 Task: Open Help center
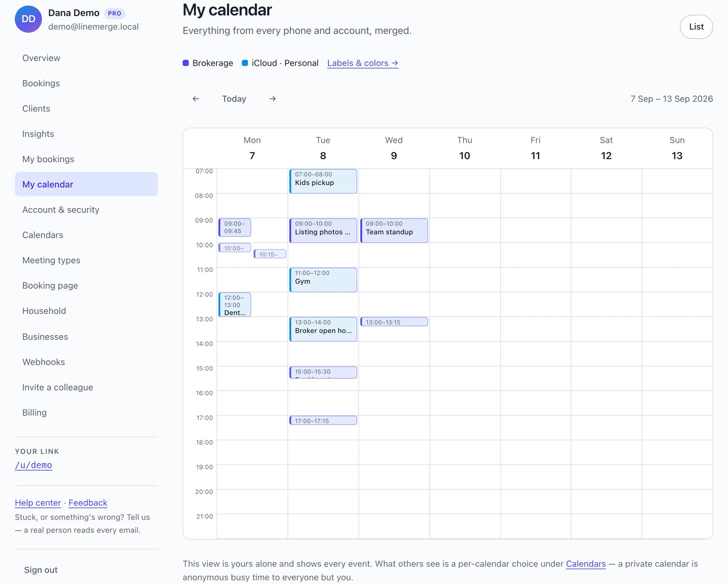tap(38, 503)
